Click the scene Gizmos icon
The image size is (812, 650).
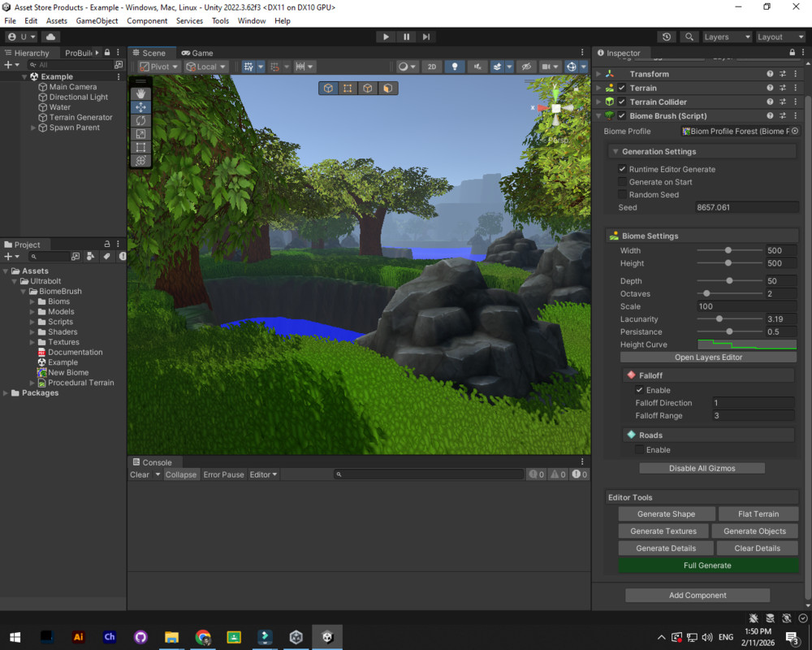[x=571, y=67]
